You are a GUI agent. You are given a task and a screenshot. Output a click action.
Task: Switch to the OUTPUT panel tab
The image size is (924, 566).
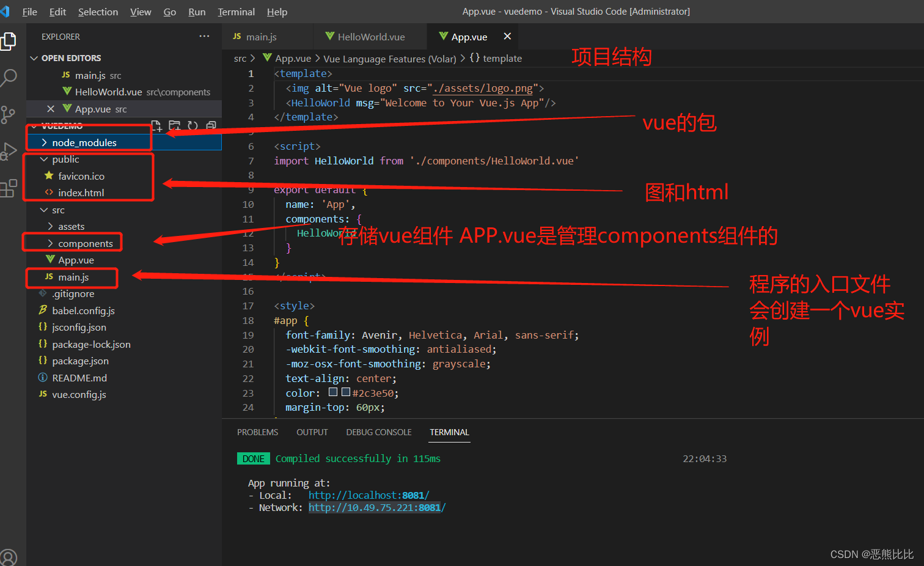point(312,432)
